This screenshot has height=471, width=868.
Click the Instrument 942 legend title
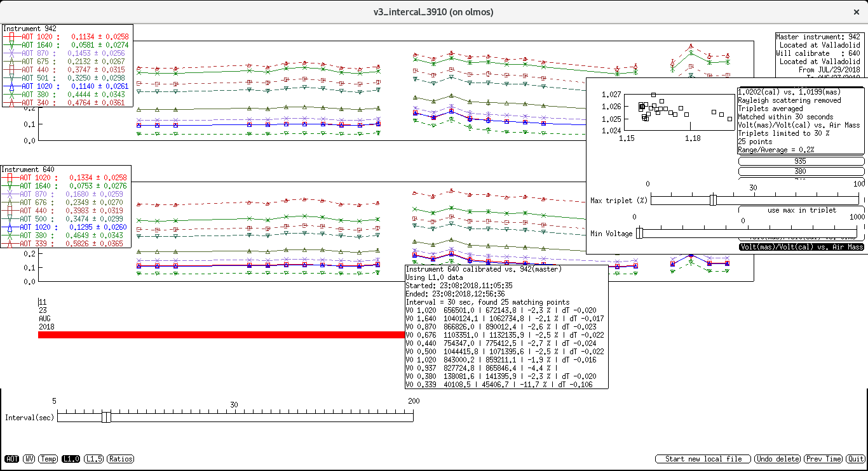click(29, 29)
